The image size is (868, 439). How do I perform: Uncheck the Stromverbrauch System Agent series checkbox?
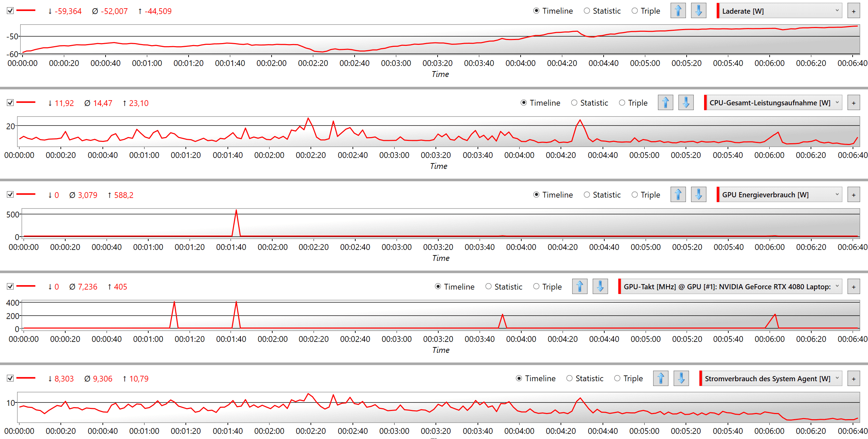[10, 378]
